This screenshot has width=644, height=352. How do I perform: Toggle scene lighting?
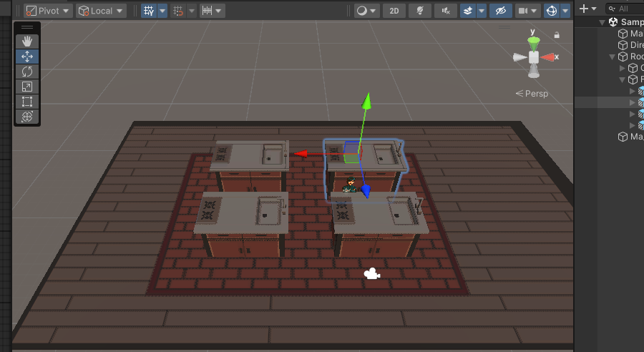click(x=420, y=11)
